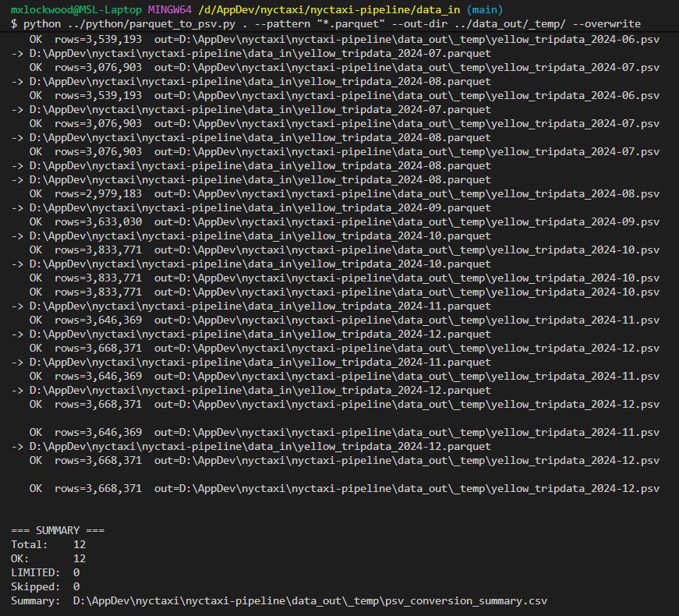Image resolution: width=679 pixels, height=616 pixels.
Task: Click the MINGW64 label in the prompt
Action: tap(170, 9)
